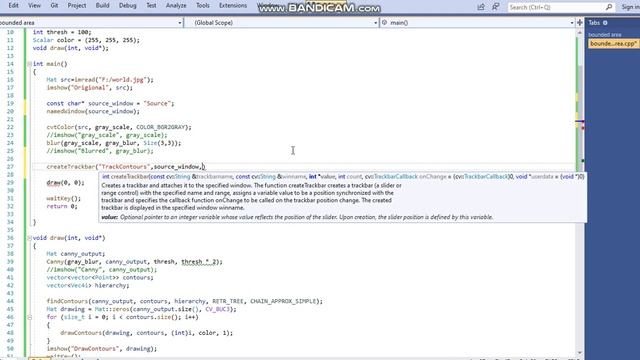Click the blur(gray_scale, gray_blur) line
Viewport: 640px width, 360px height.
(113, 143)
